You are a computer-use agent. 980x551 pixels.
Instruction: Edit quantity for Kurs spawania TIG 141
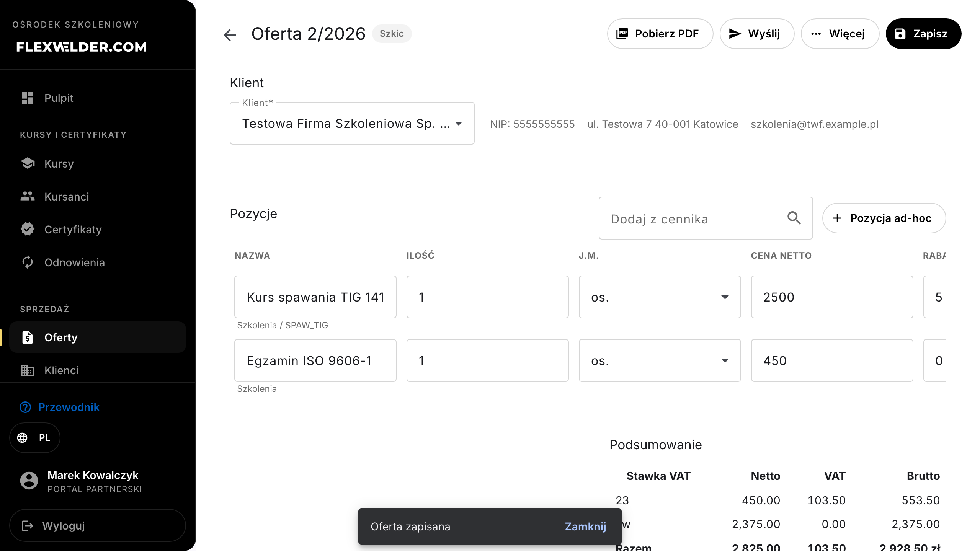point(488,297)
